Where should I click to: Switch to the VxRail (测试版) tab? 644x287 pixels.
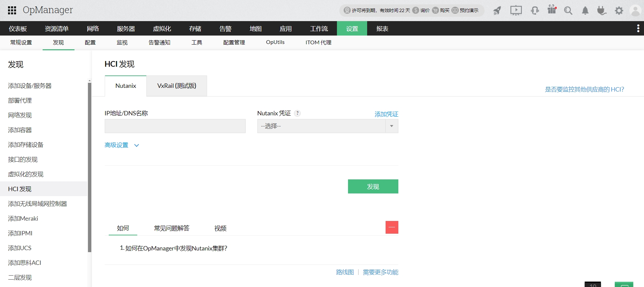[x=177, y=86]
